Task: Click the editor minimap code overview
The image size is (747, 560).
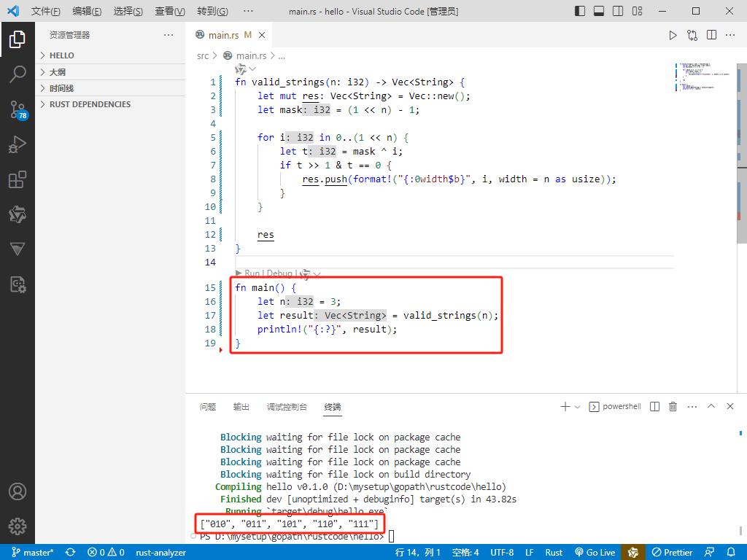Action: pos(704,76)
